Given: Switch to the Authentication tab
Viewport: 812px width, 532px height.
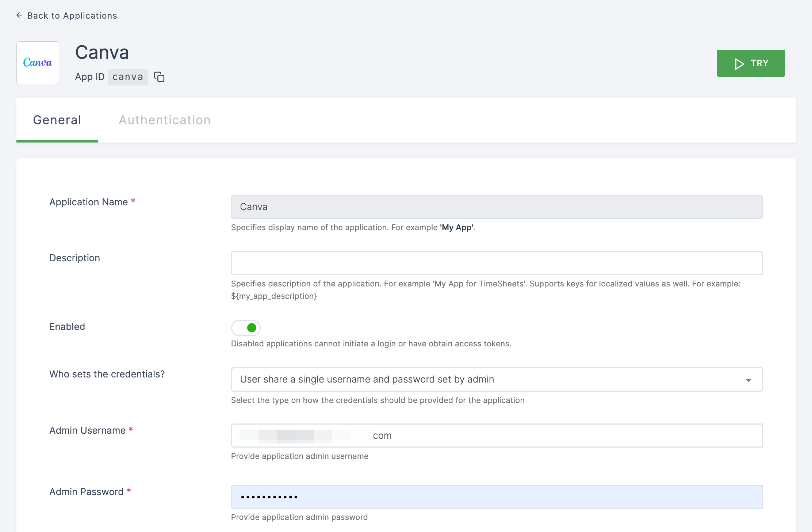Looking at the screenshot, I should tap(165, 120).
